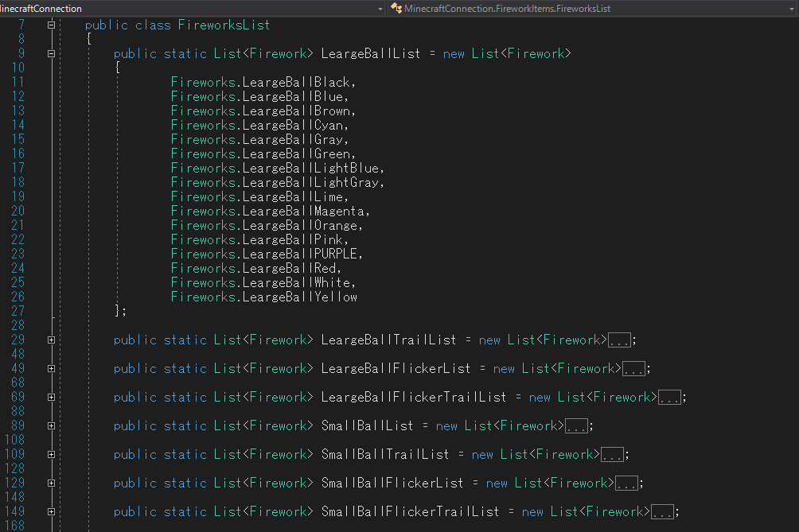
Task: Click the LeargeBallTrailList identifier
Action: coord(388,340)
